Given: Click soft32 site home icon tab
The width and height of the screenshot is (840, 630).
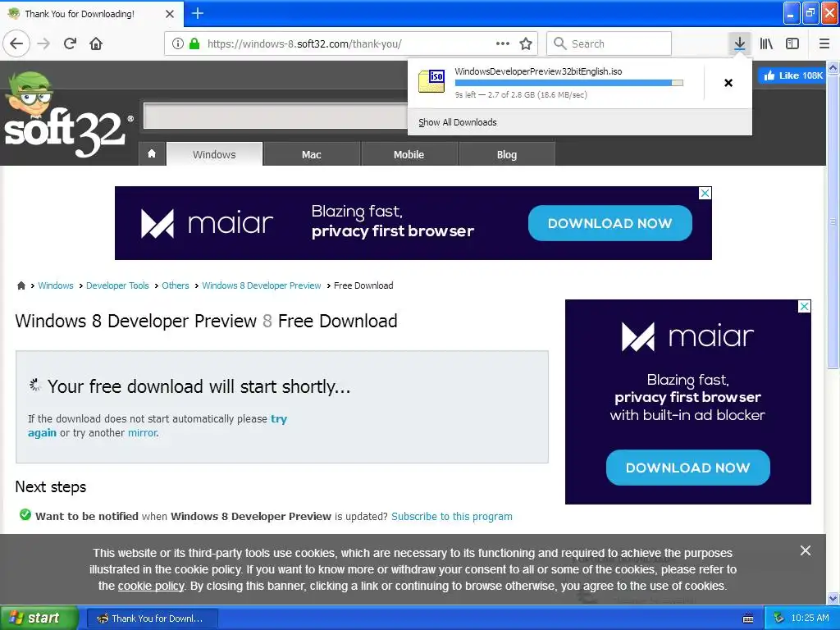Looking at the screenshot, I should pyautogui.click(x=152, y=153).
